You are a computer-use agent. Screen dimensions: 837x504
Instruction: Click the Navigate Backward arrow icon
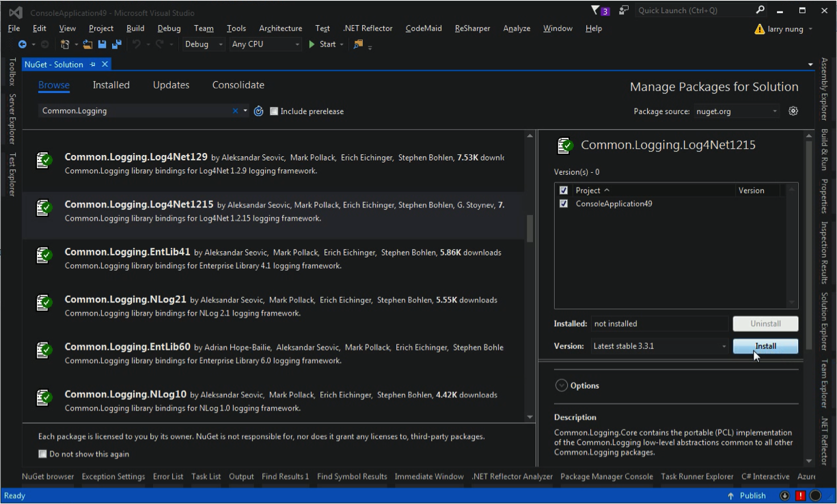(22, 44)
